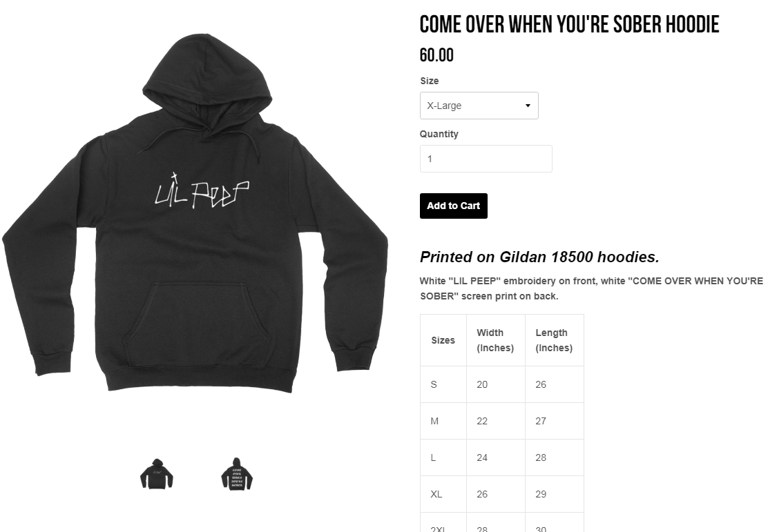The width and height of the screenshot is (768, 532).
Task: Focus the Quantity input field
Action: 486,159
